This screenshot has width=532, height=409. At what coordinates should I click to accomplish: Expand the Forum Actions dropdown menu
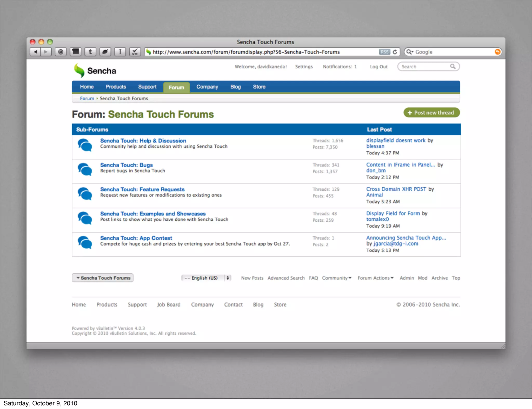coord(376,278)
